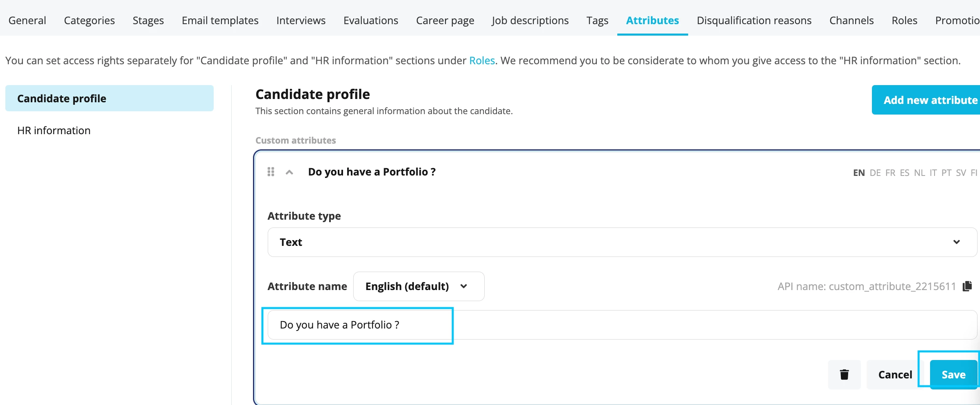Follow the Roles link in description
The width and height of the screenshot is (980, 405).
[x=482, y=61]
